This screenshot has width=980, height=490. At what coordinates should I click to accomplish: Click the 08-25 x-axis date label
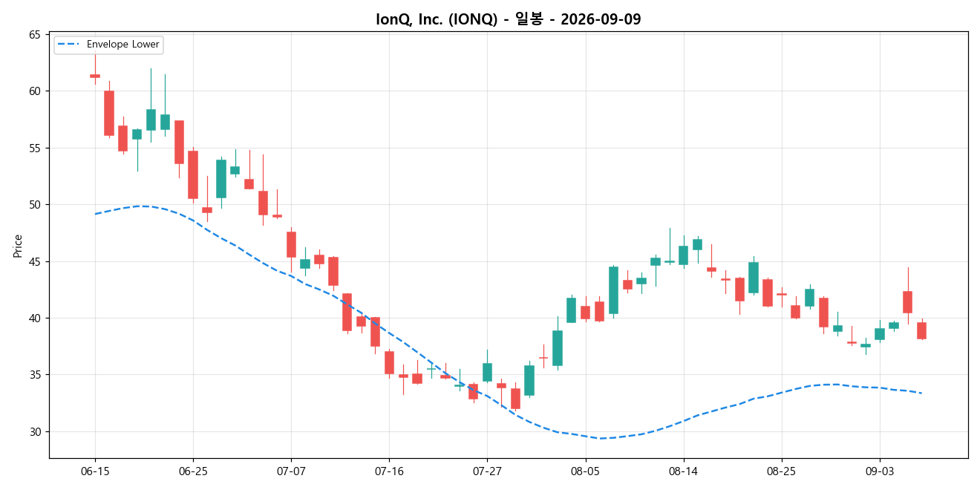pyautogui.click(x=781, y=471)
